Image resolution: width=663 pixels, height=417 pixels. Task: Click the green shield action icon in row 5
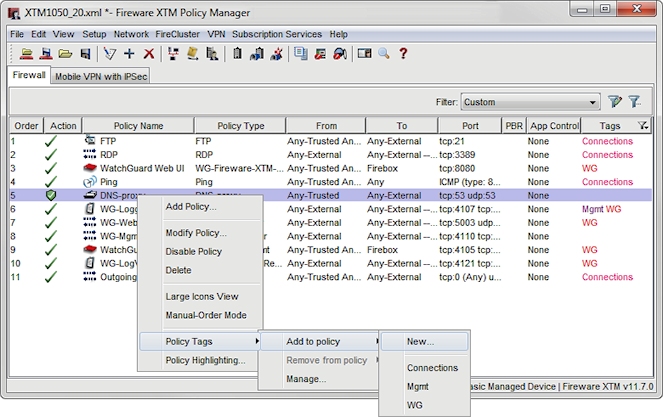51,195
